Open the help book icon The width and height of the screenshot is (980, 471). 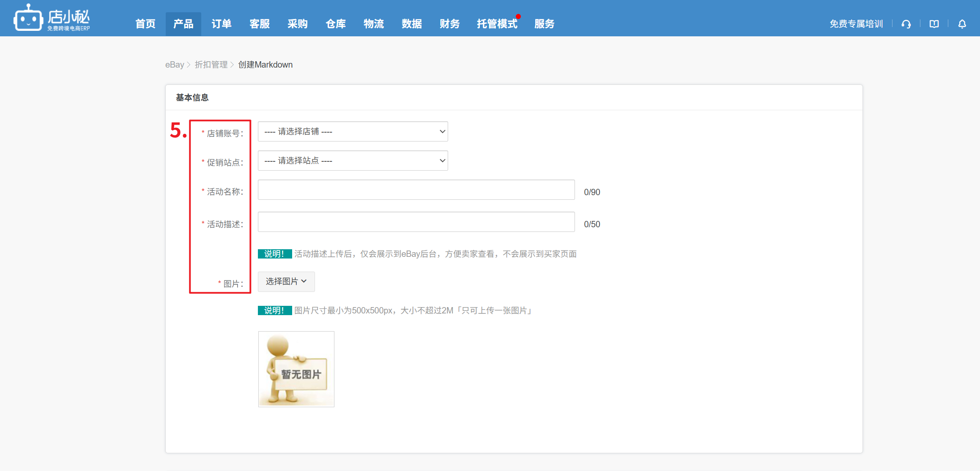[934, 24]
